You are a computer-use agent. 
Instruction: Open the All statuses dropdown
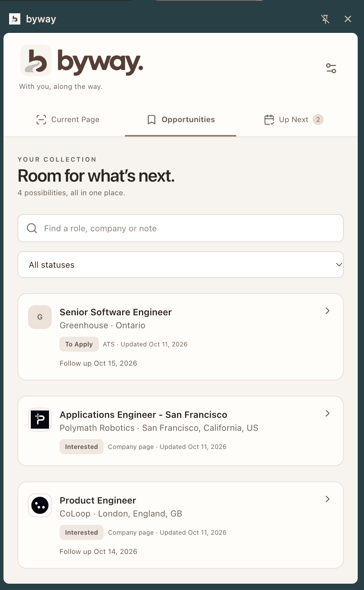(x=181, y=265)
